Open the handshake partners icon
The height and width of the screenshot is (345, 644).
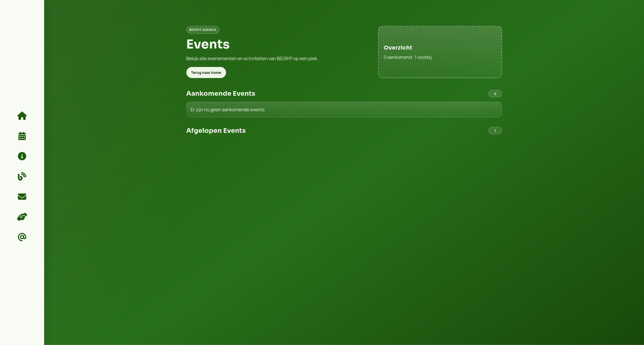[22, 217]
